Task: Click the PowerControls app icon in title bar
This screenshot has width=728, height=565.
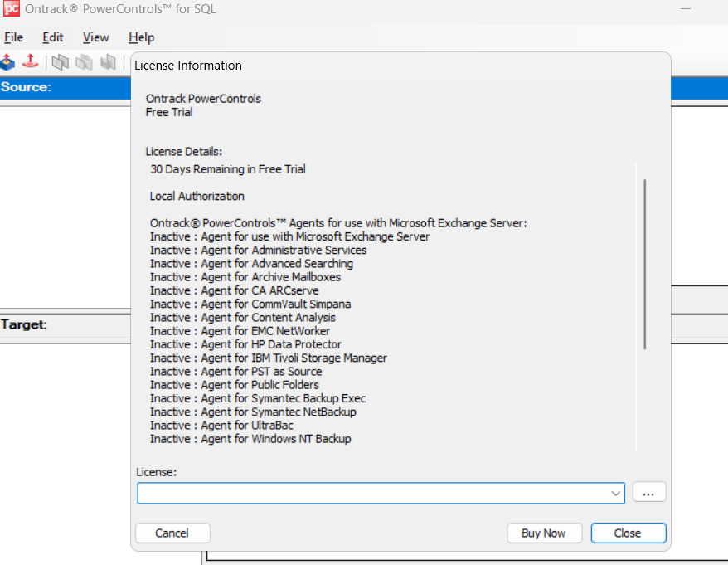Action: [x=11, y=8]
